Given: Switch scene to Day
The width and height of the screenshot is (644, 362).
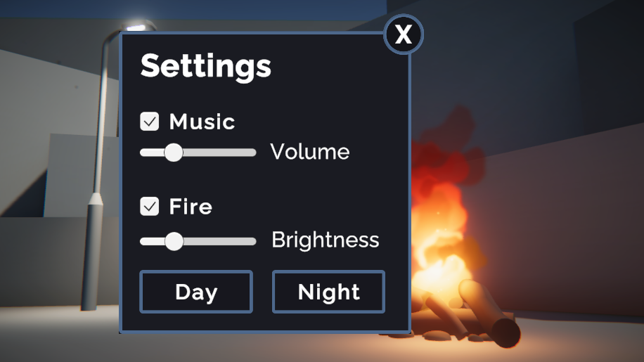Looking at the screenshot, I should click(196, 292).
